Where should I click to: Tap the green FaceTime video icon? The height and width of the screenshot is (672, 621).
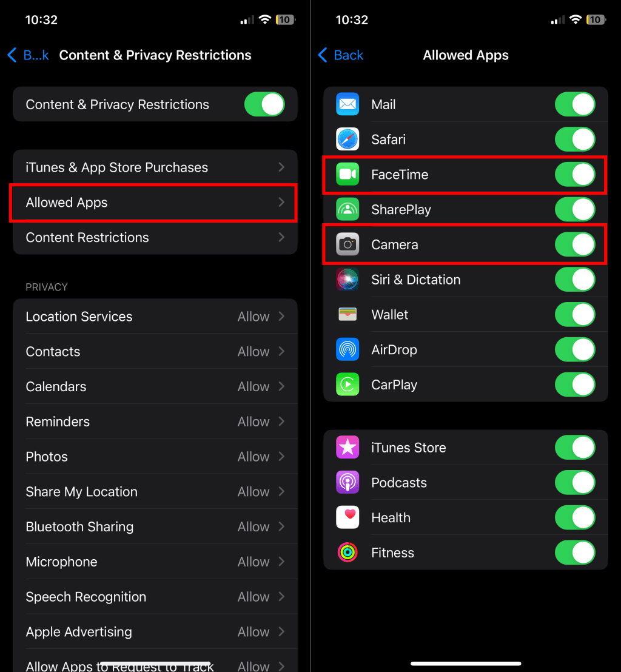[347, 175]
